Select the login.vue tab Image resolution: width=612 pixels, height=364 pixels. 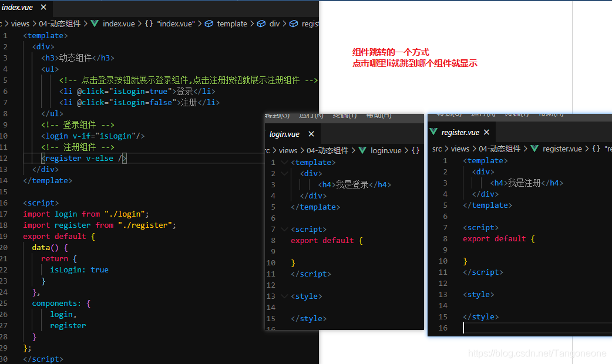click(x=284, y=134)
